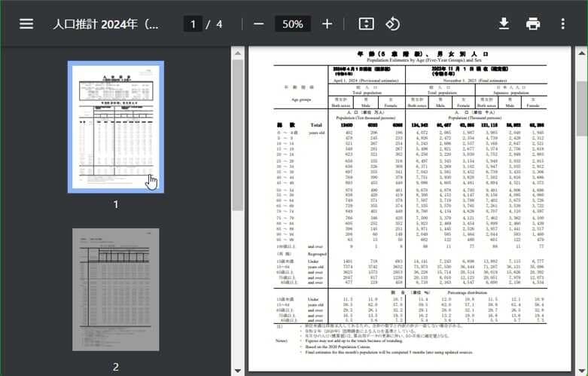Print the document
This screenshot has height=376, width=588.
click(533, 24)
